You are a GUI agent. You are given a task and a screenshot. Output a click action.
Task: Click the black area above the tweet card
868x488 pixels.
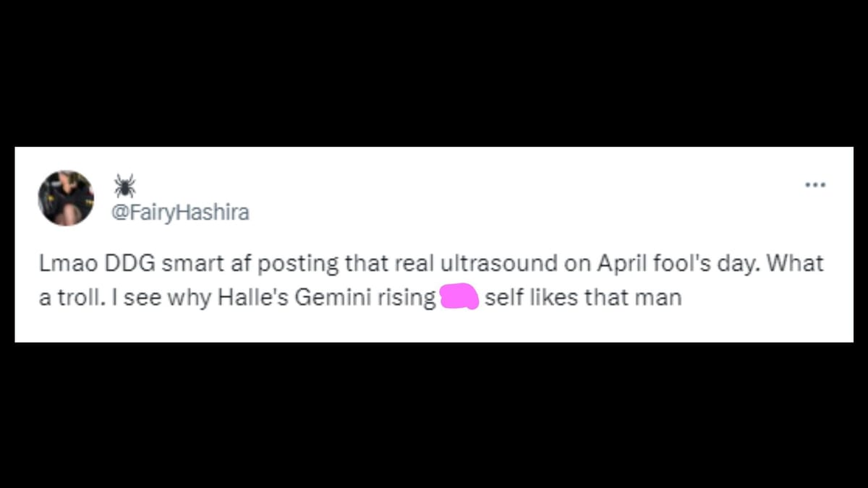[434, 72]
